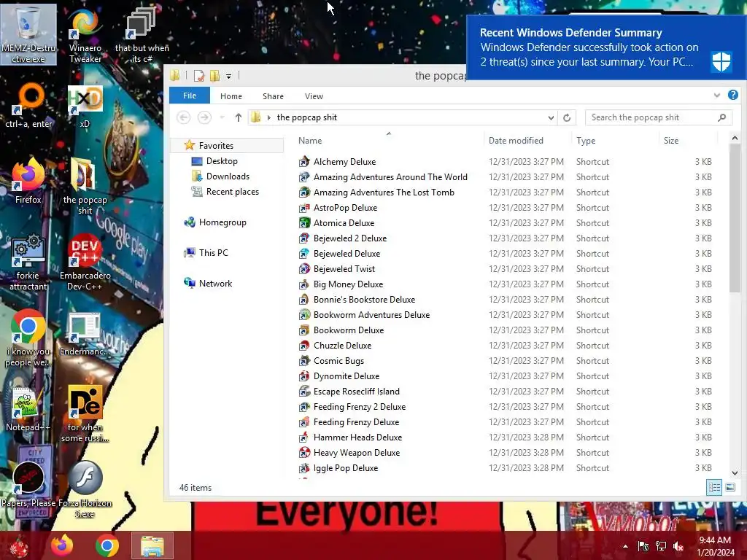Switch to Large icons view button
747x560 pixels.
click(x=730, y=487)
